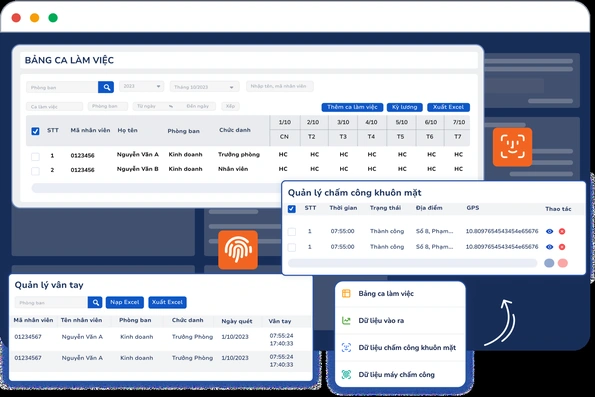Check the box for Nguyễn Văn B shift row
The width and height of the screenshot is (595, 397).
click(35, 171)
